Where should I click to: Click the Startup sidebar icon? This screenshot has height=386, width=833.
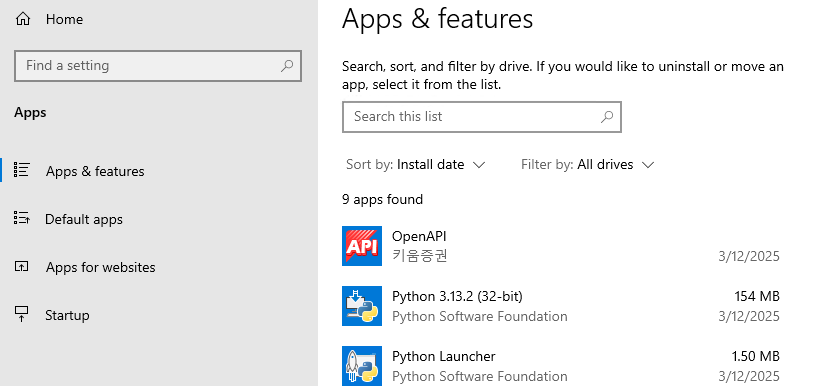coord(21,314)
